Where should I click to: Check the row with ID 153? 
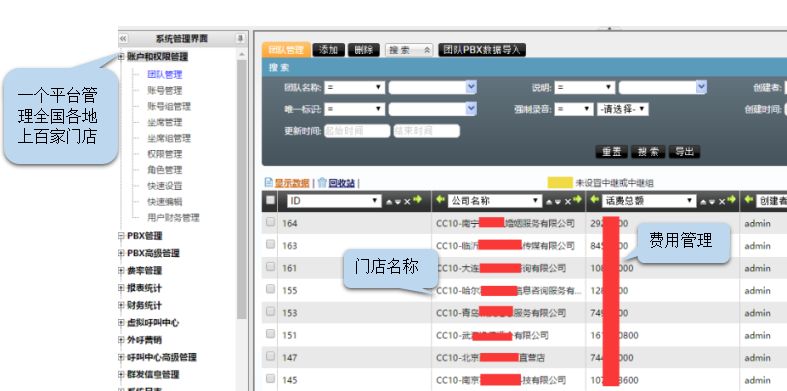click(x=271, y=311)
